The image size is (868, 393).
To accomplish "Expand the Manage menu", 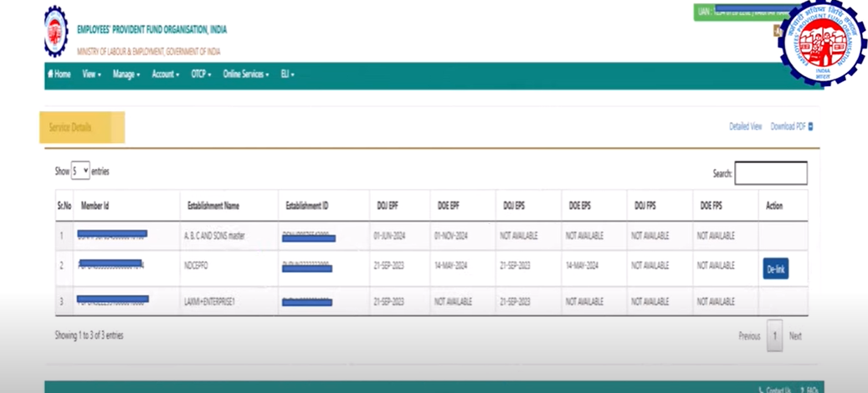I will pos(126,74).
